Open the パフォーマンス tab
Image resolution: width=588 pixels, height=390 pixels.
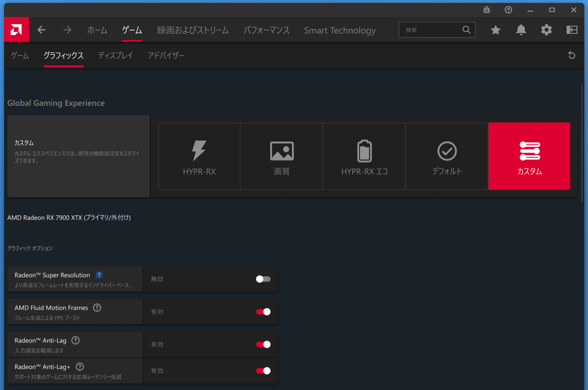[267, 30]
